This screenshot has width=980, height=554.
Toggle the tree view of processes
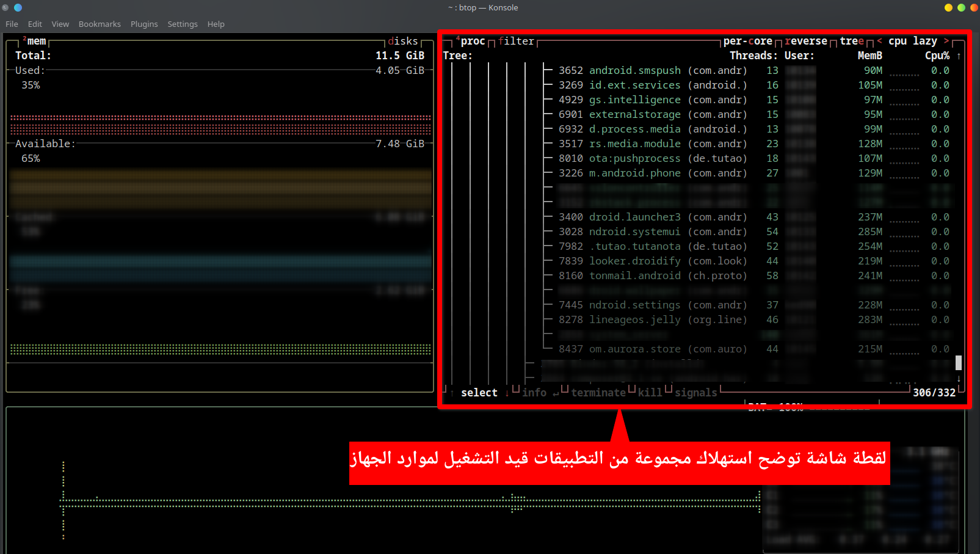click(x=852, y=41)
